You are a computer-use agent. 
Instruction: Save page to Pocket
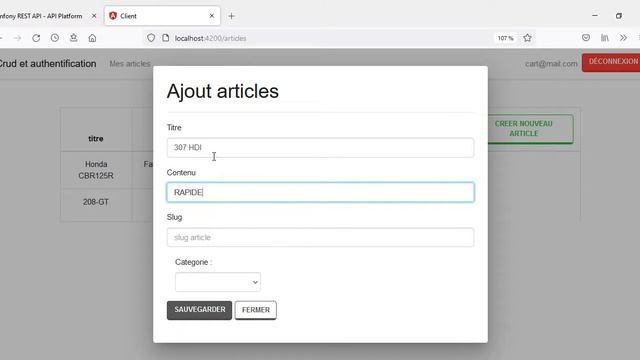[x=586, y=38]
